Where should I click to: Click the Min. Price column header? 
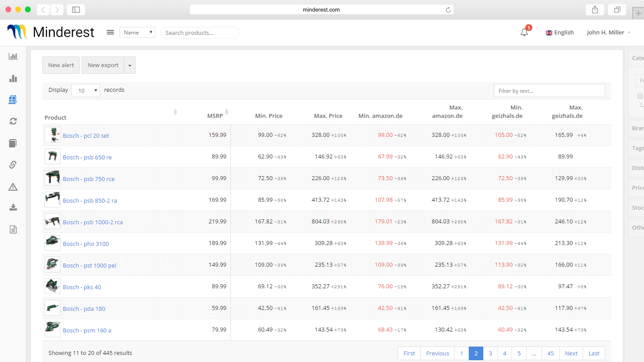pyautogui.click(x=269, y=116)
